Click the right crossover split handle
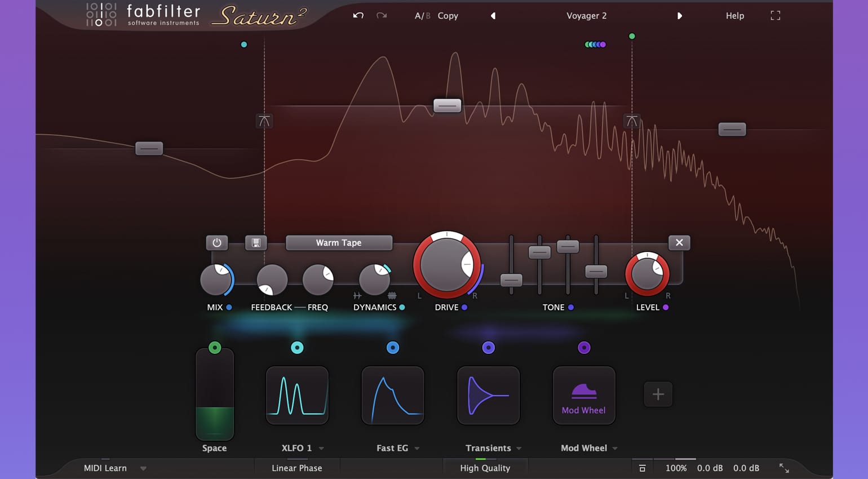Screen dimensions: 868x479 click(632, 121)
